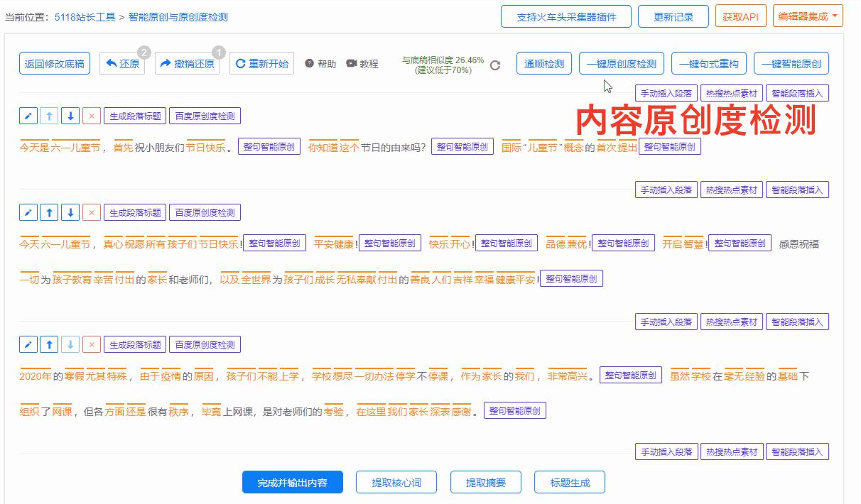
Task: Run 百度原创度检测 on the 今天是六一儿童节 paragraph
Action: pyautogui.click(x=205, y=116)
